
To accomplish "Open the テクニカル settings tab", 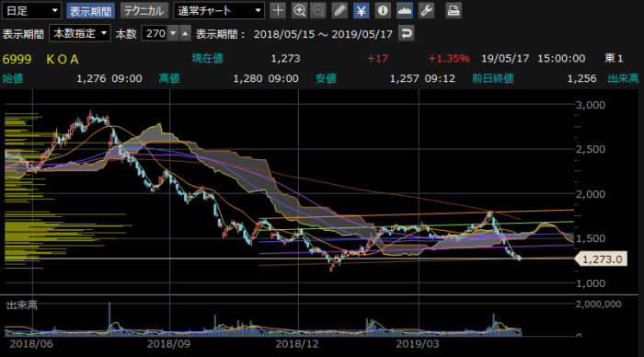I will [x=144, y=11].
